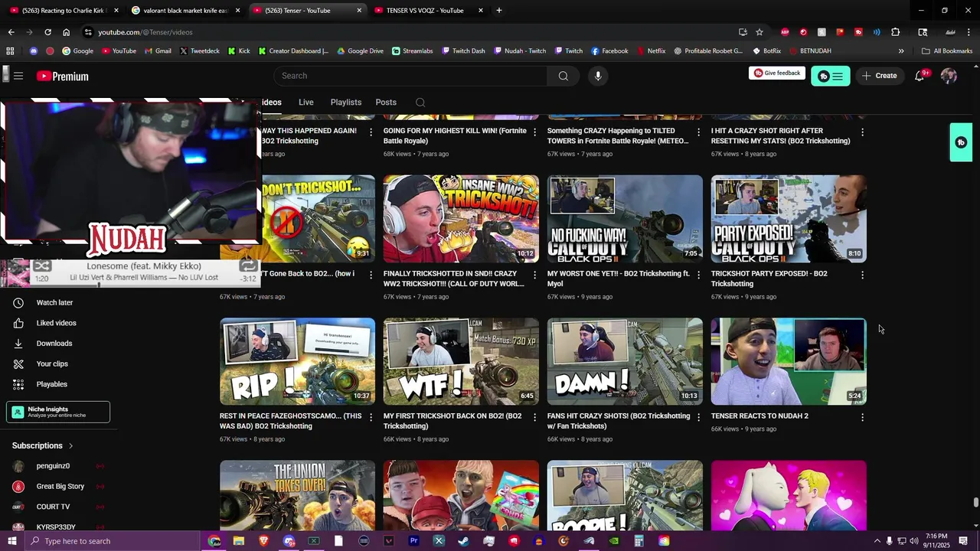The image size is (980, 551).
Task: Click the Create button
Action: 879,76
